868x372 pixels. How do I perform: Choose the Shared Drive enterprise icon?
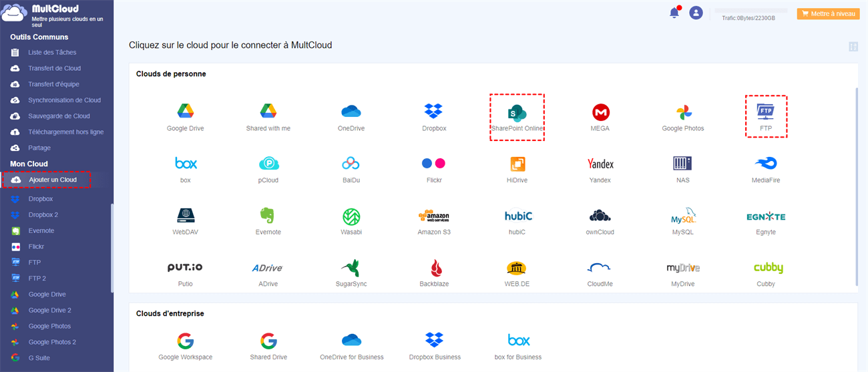tap(268, 341)
